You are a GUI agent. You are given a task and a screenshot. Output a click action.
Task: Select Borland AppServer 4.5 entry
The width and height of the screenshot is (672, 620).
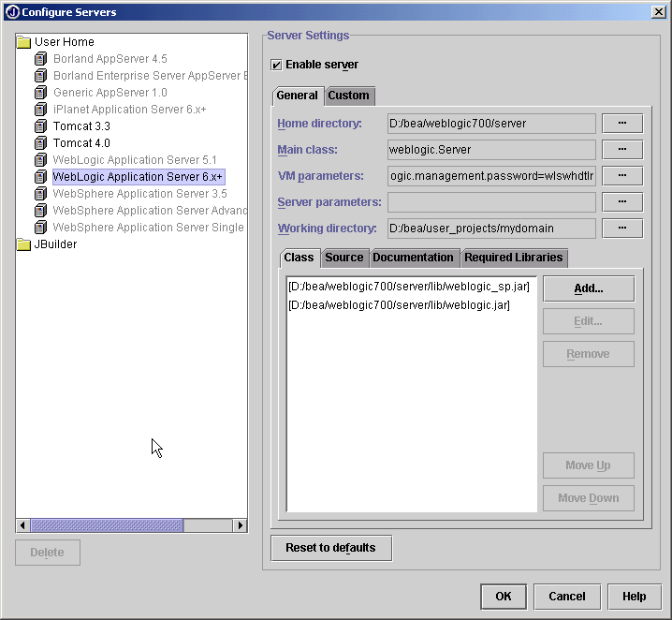(x=110, y=59)
